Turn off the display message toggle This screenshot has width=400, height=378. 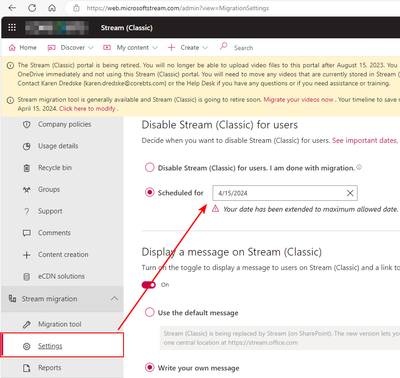coord(149,285)
